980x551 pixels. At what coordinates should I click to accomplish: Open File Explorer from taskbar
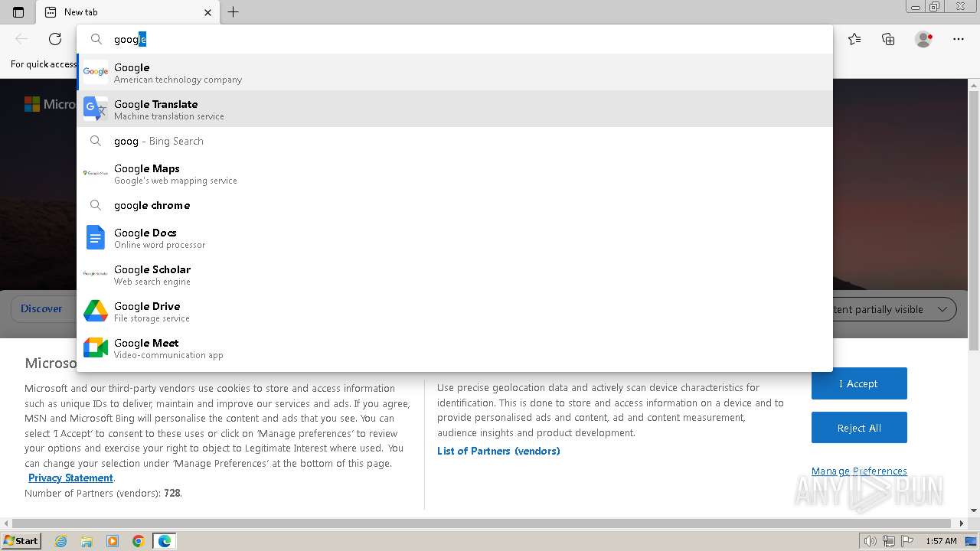[87, 541]
